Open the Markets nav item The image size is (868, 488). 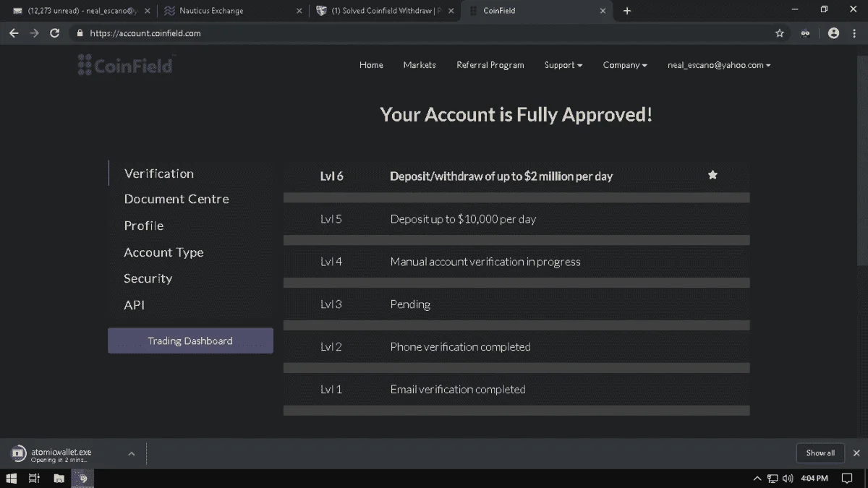tap(420, 65)
